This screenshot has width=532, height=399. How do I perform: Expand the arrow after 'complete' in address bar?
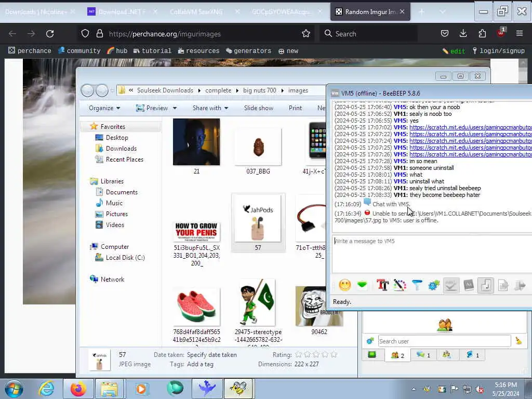(x=237, y=90)
